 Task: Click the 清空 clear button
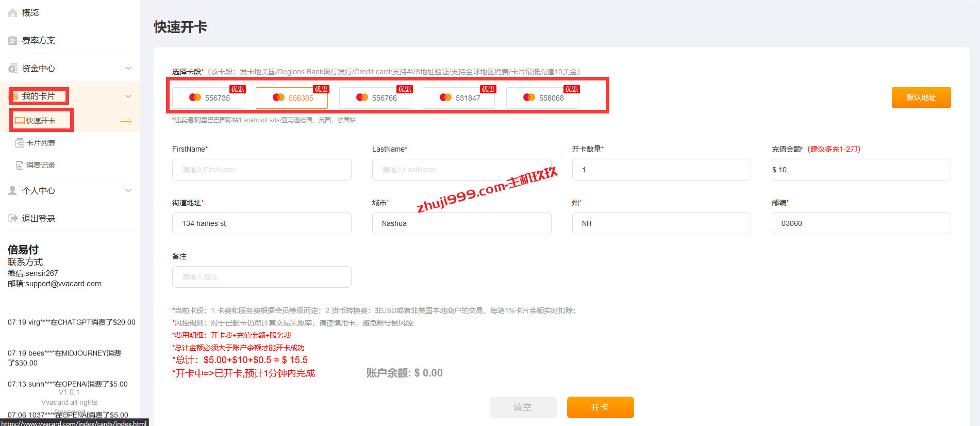coord(523,407)
